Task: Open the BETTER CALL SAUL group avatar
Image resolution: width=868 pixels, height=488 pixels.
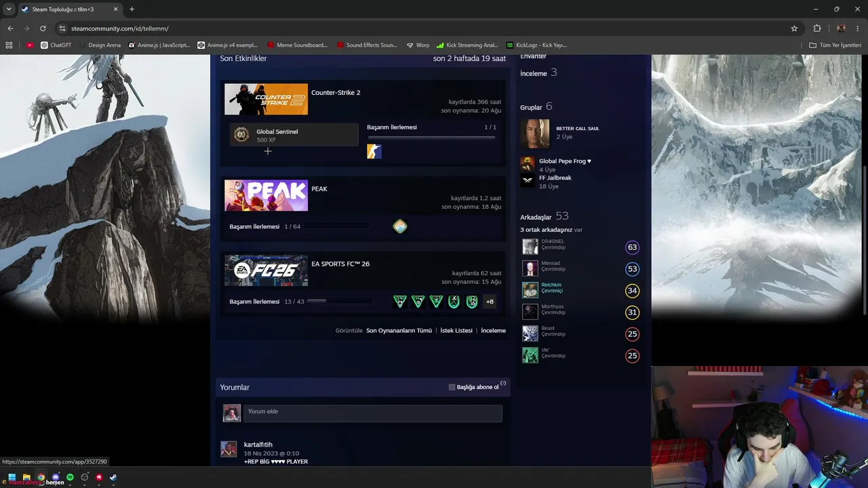Action: click(534, 134)
